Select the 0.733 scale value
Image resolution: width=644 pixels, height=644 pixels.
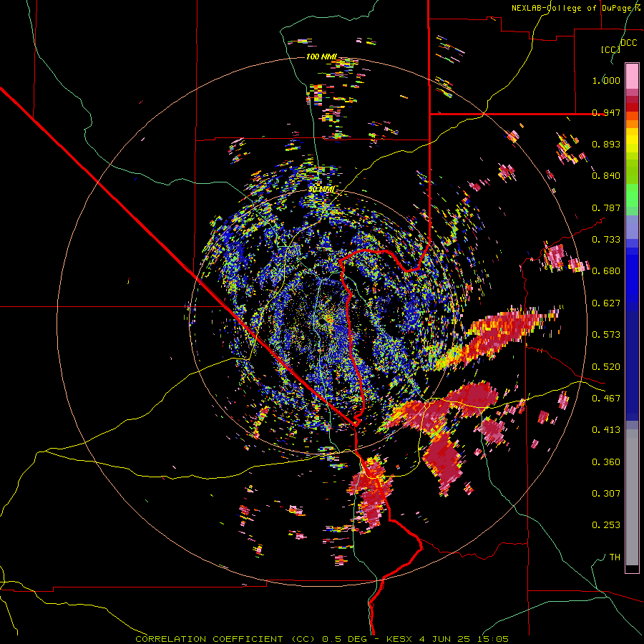click(606, 240)
